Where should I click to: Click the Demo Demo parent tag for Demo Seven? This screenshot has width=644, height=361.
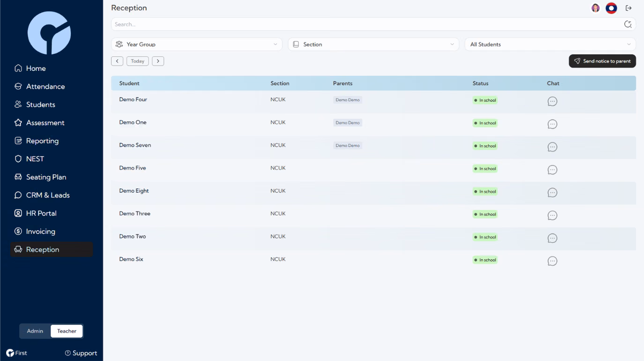tap(348, 146)
